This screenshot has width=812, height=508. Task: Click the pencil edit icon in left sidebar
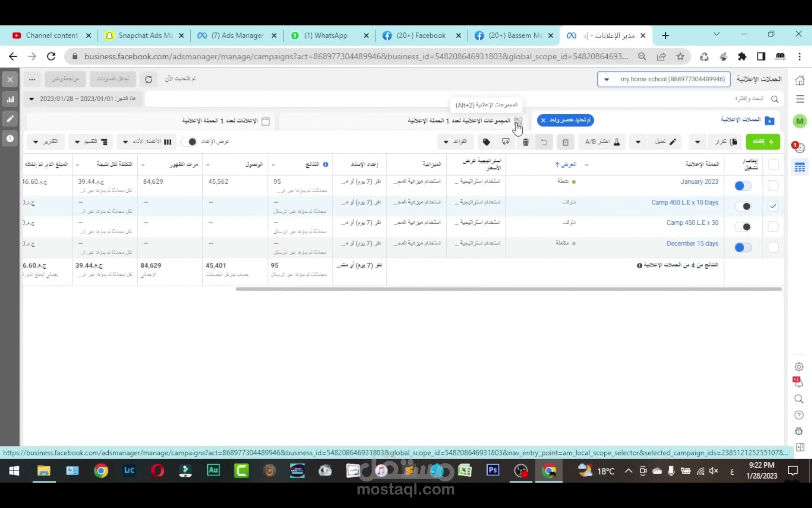click(x=10, y=119)
